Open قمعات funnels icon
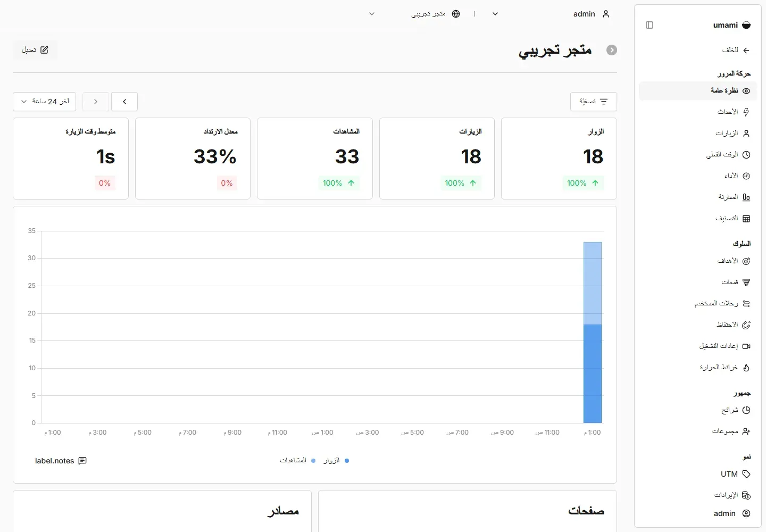 [x=746, y=282]
